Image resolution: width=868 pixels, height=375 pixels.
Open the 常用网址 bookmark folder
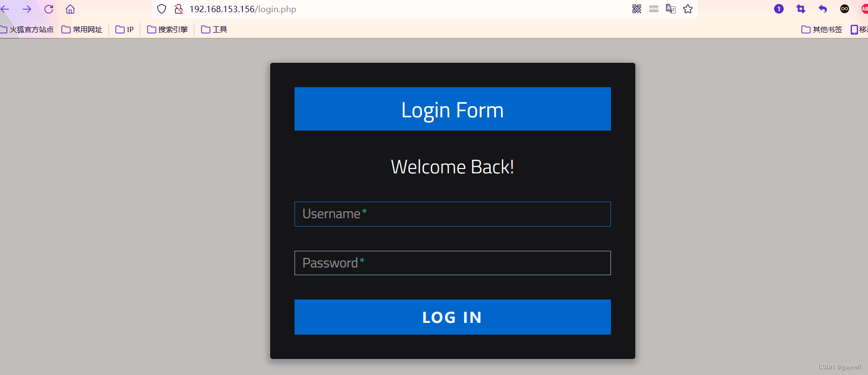pyautogui.click(x=82, y=30)
